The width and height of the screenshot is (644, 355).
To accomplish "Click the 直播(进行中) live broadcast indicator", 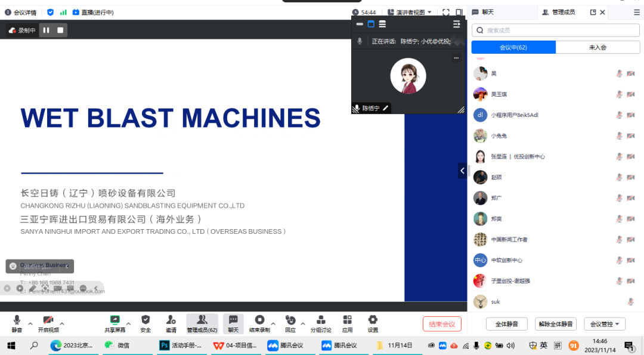I will tap(93, 13).
